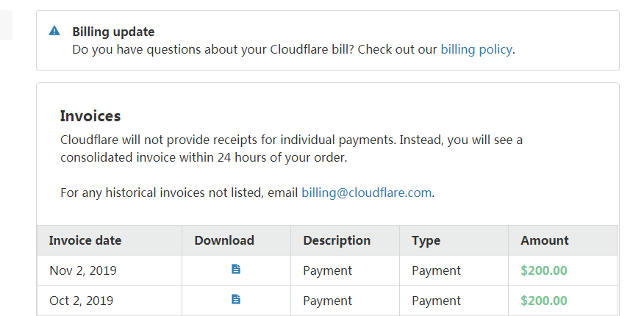Image resolution: width=644 pixels, height=316 pixels.
Task: Click the Amount column header
Action: (x=545, y=240)
